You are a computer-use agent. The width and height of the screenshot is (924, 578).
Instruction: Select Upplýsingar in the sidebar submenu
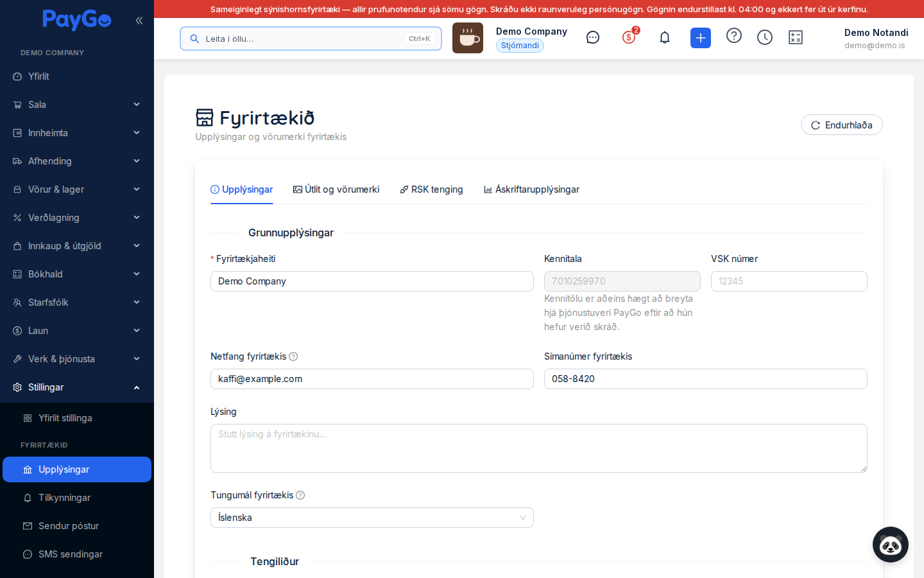tap(77, 469)
